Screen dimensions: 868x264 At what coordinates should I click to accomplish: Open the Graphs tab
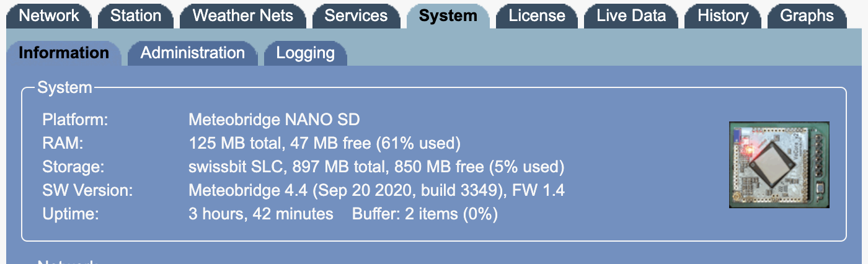pyautogui.click(x=807, y=15)
